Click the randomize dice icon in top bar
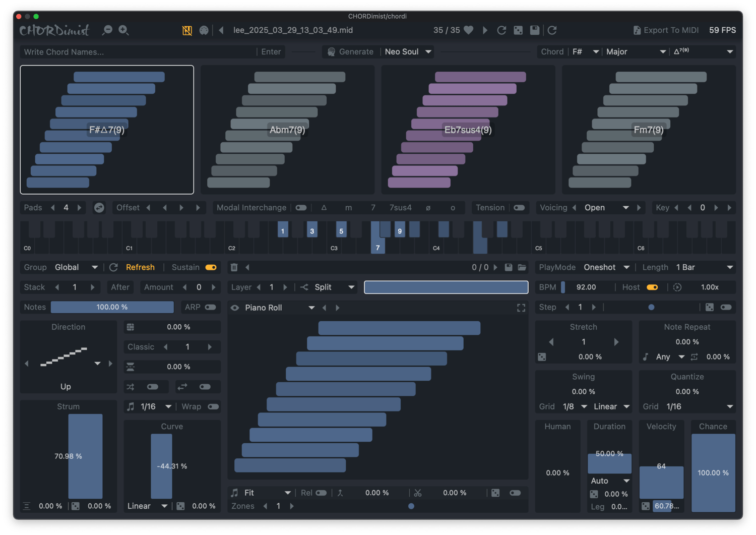This screenshot has height=535, width=756. coord(518,30)
